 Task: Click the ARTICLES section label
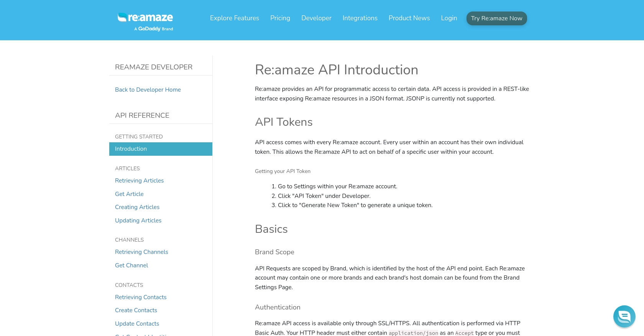tap(127, 168)
